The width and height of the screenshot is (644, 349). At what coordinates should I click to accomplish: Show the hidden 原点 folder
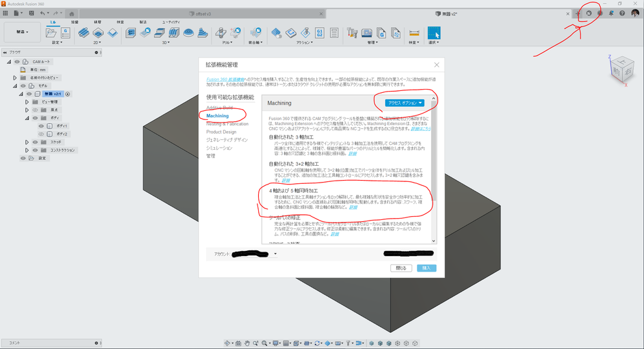click(35, 110)
